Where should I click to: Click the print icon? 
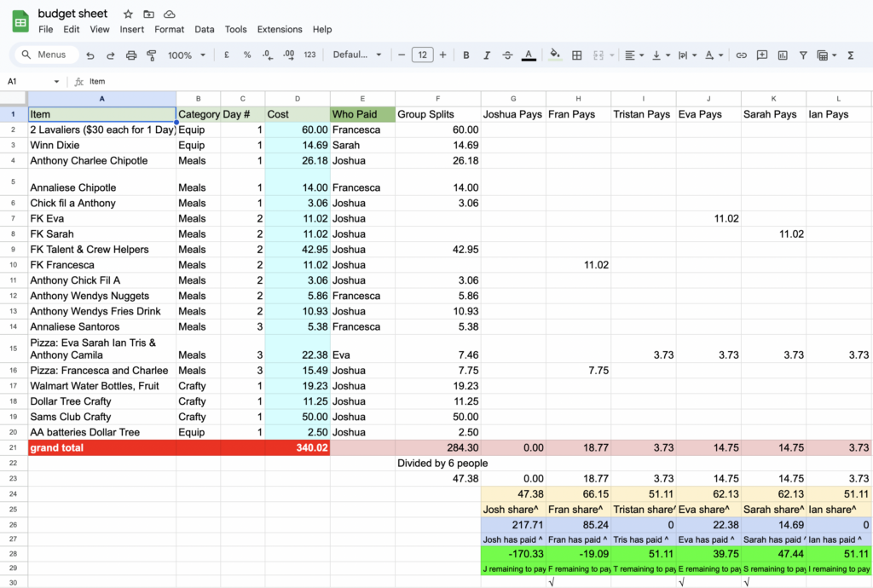coord(131,55)
